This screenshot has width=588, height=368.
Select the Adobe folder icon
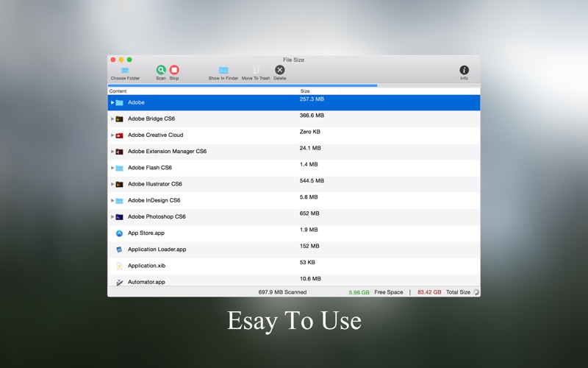[x=119, y=102]
